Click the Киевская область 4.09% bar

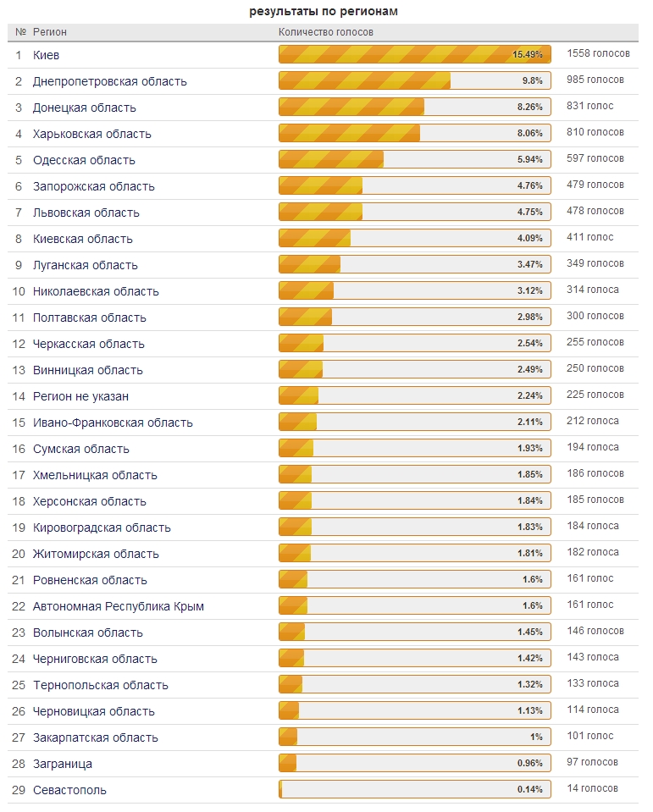415,238
